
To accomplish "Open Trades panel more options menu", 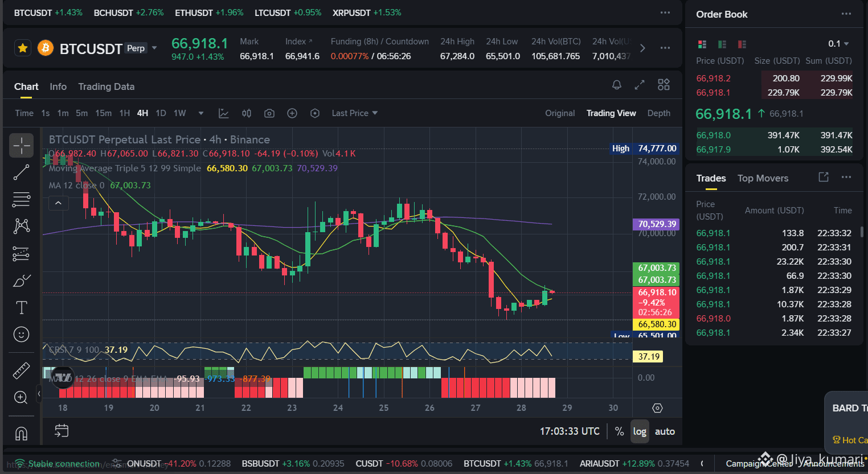I will [x=846, y=178].
